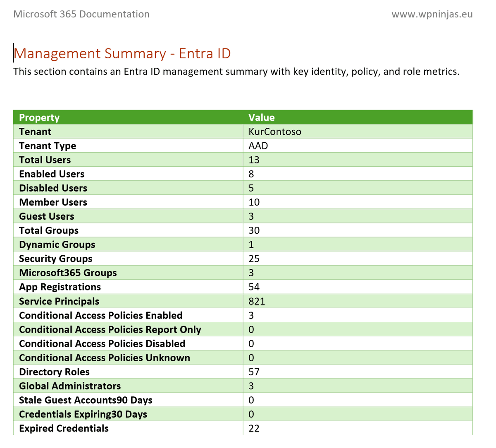Select 'Conditional Access Policies Report Only' label
The image size is (496, 448).
[110, 329]
